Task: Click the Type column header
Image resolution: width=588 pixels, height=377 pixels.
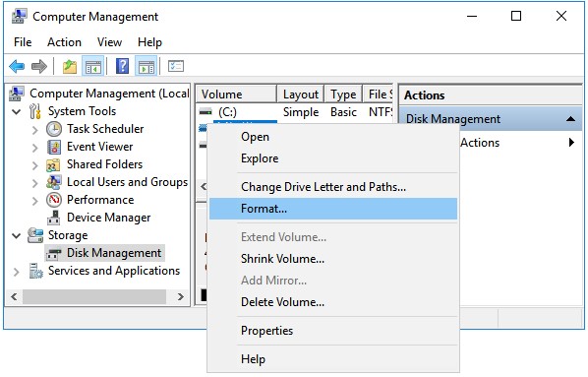Action: pos(343,94)
